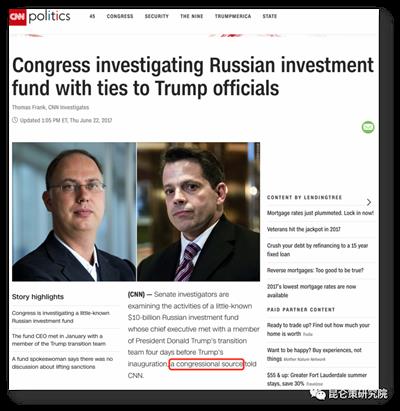Click the green email share icon
The width and height of the screenshot is (400, 411).
coord(368,127)
